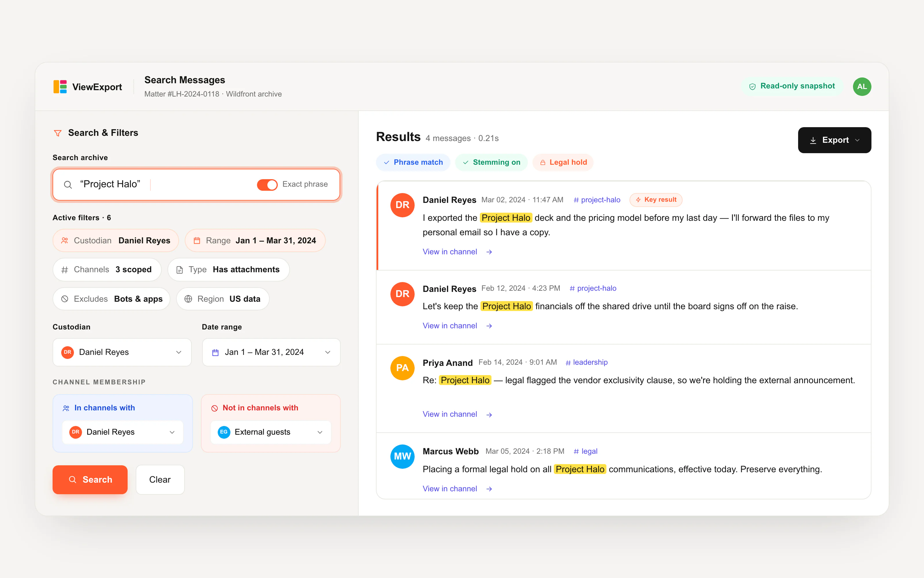Click Priya Anand's PA avatar

(x=402, y=368)
